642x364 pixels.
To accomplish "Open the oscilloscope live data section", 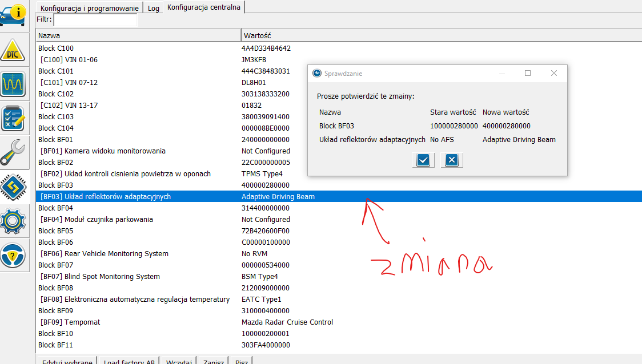I will coord(13,85).
